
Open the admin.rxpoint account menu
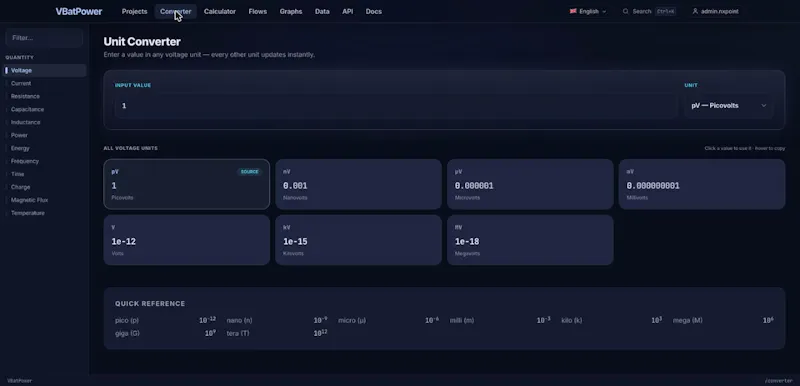(x=715, y=11)
